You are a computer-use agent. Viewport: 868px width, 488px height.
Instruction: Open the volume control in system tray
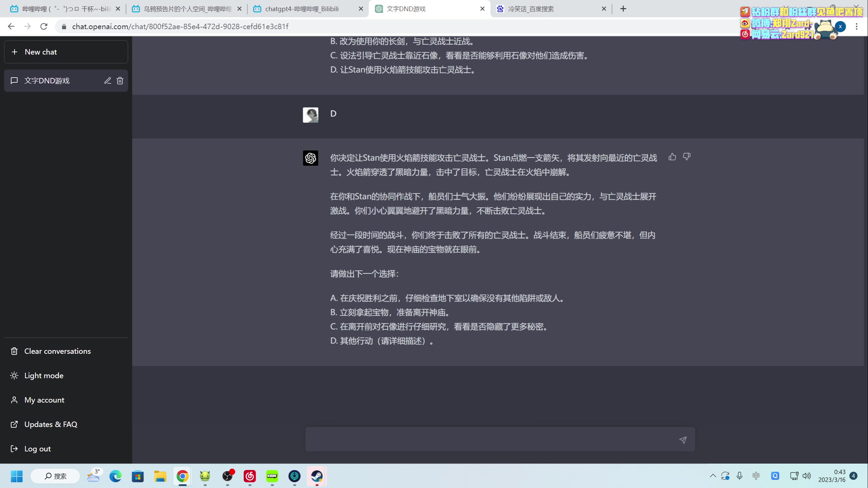click(807, 476)
